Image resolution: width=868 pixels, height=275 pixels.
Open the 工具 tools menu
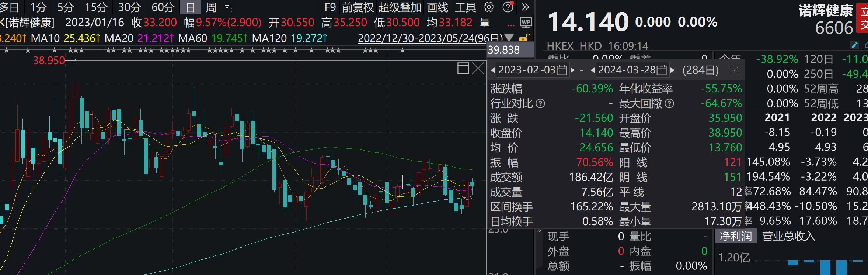pyautogui.click(x=466, y=7)
